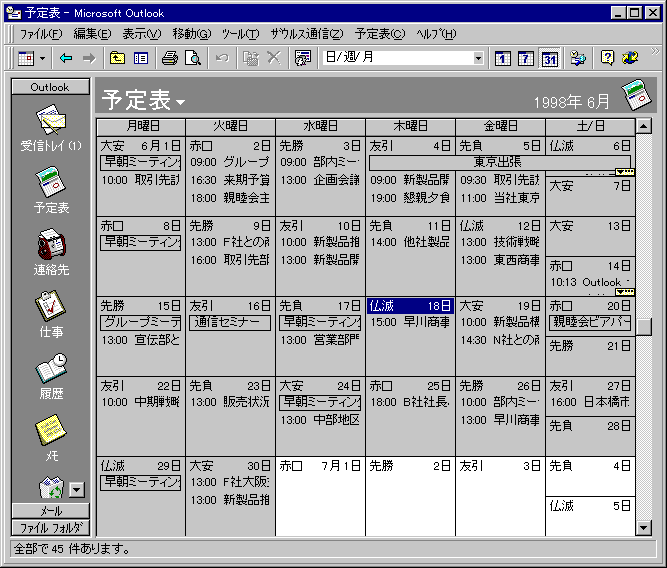Click the web/Internet toolbar icon

tap(630, 58)
